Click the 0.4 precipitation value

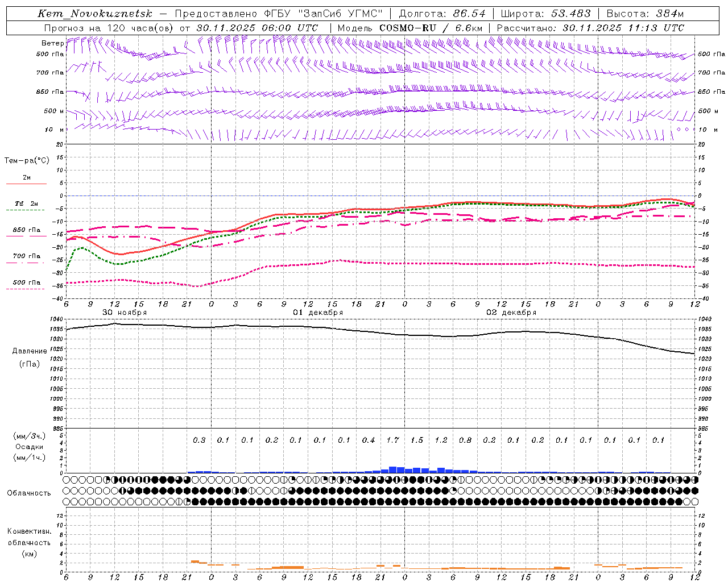tap(369, 440)
